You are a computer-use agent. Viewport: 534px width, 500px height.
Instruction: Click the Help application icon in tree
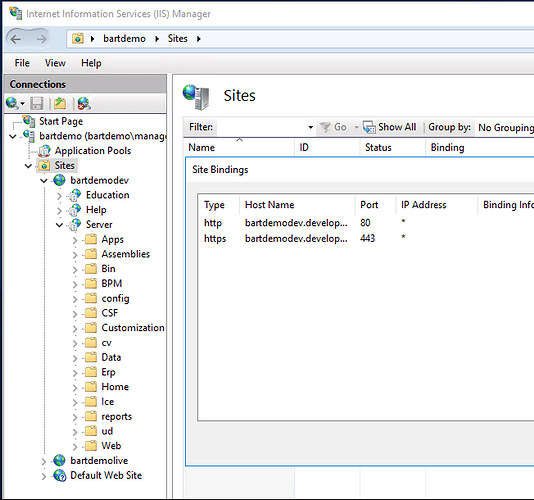[75, 210]
